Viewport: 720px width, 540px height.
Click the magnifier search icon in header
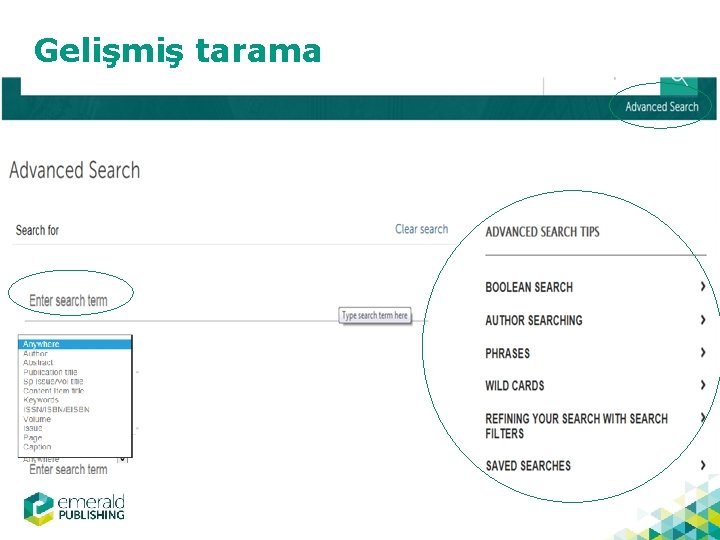click(x=679, y=85)
